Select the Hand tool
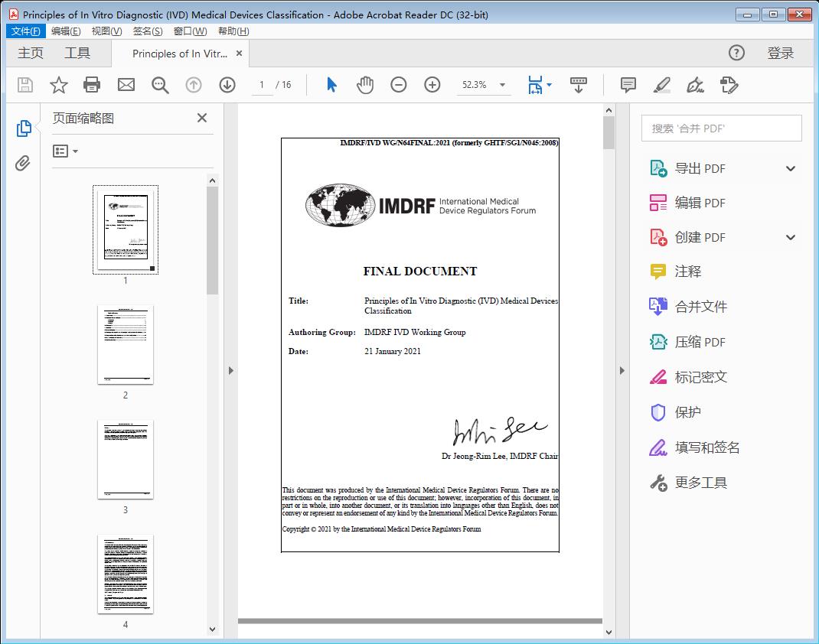The width and height of the screenshot is (819, 644). point(365,85)
